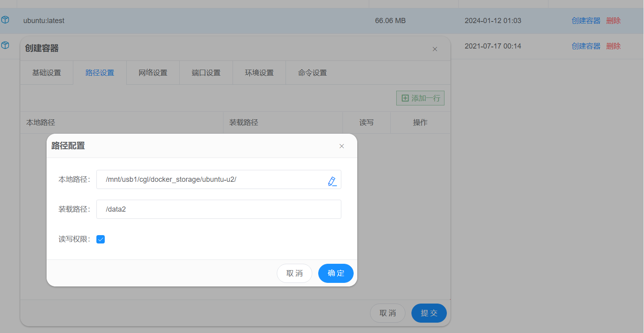Click the 读写 column header
Viewport: 644px width, 333px height.
pos(366,123)
